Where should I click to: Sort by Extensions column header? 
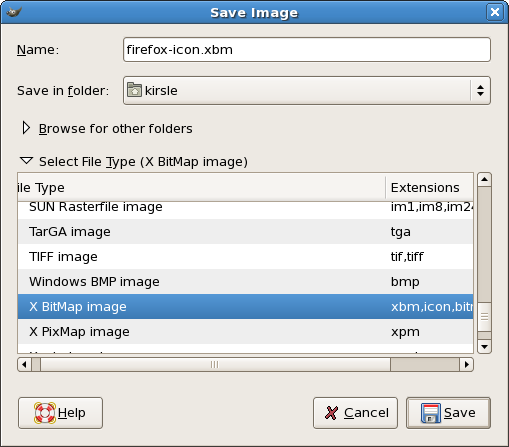(x=429, y=188)
